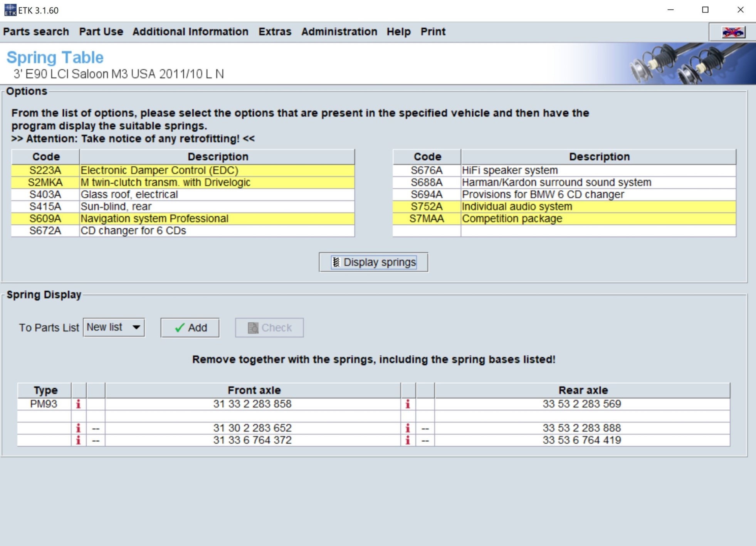Click info icon for rear 33 53 6 764 419
The height and width of the screenshot is (546, 756).
point(408,440)
